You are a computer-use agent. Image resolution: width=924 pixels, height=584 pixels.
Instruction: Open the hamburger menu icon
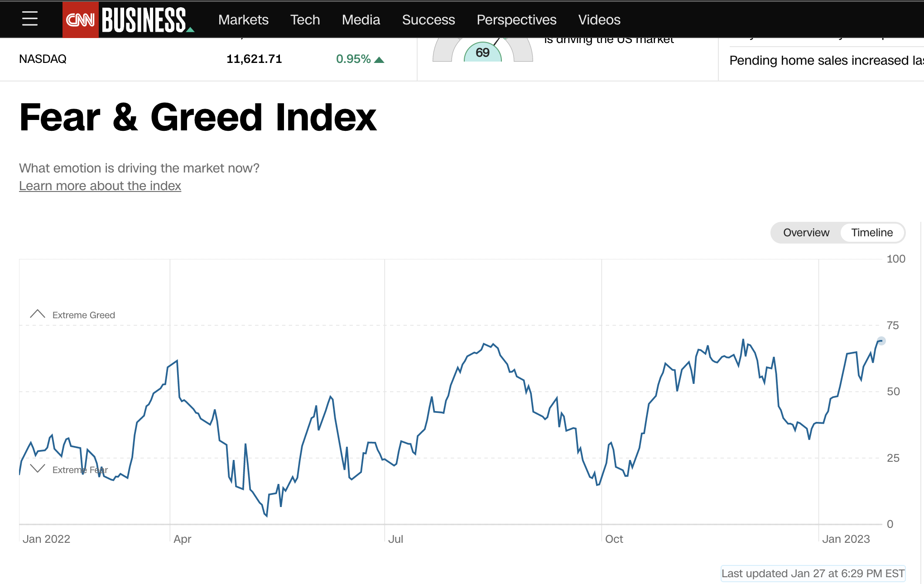tap(30, 19)
